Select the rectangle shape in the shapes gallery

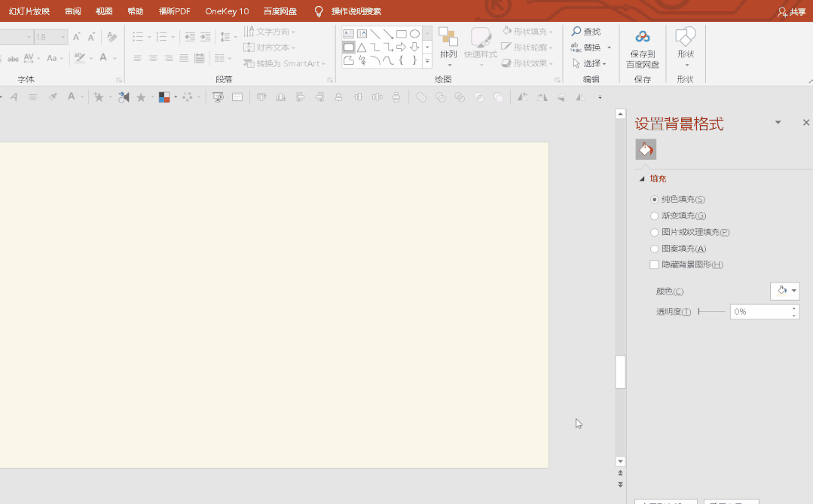click(x=402, y=34)
